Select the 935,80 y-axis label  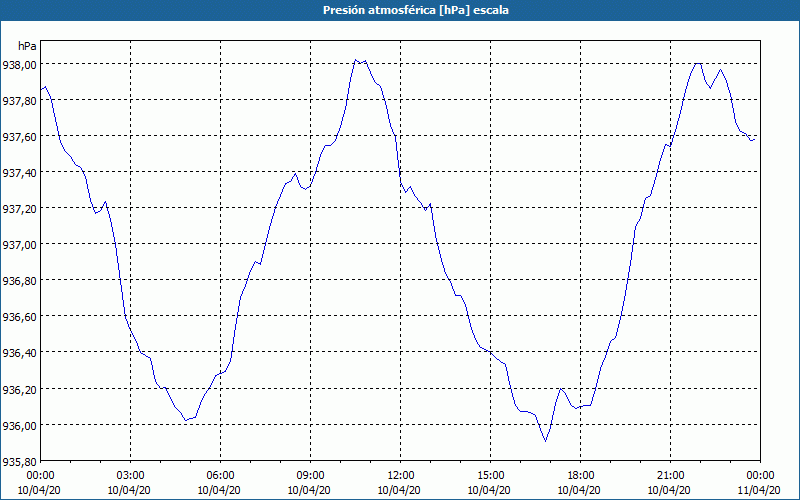[x=19, y=461]
